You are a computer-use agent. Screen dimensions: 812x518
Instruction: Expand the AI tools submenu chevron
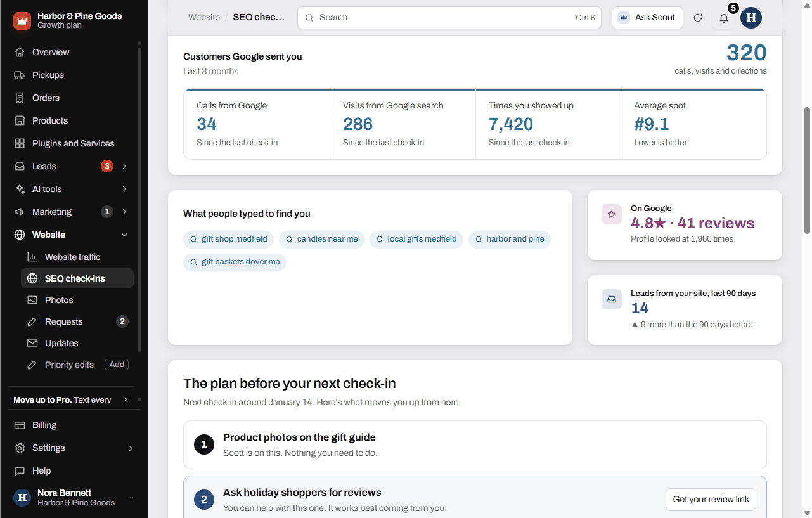tap(124, 189)
